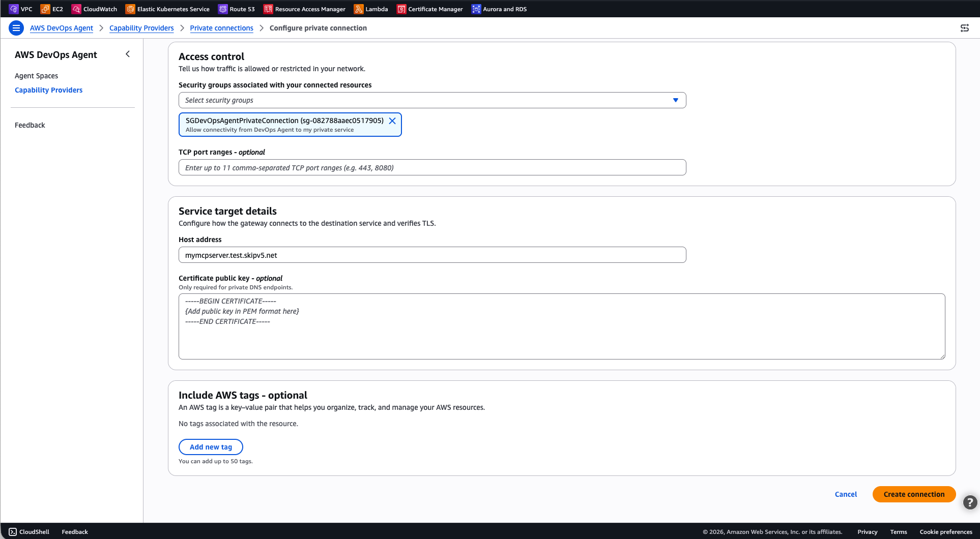Open the CloudShell terminal icon
The height and width of the screenshot is (539, 980).
tap(13, 532)
